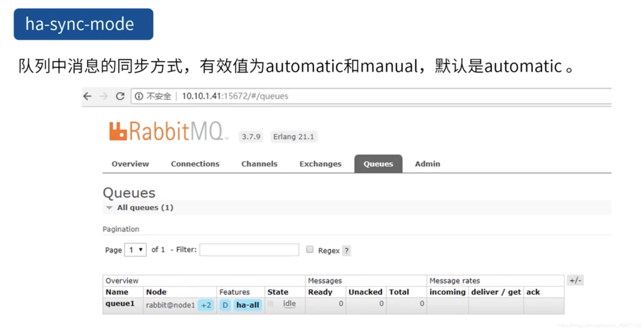The image size is (644, 331).
Task: Click the site info icon in address bar
Action: (x=139, y=96)
